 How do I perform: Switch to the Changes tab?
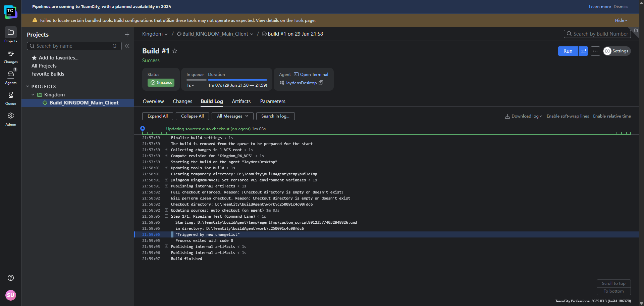point(182,101)
